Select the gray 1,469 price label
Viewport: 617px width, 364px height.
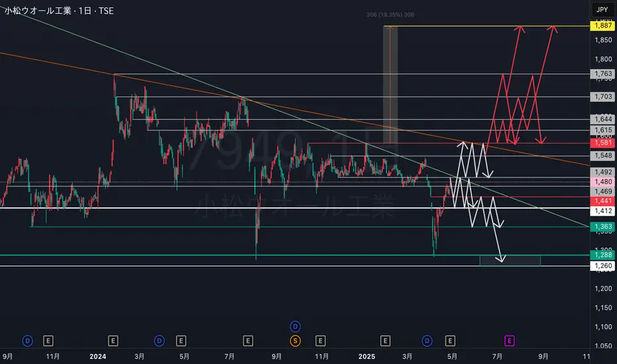(x=602, y=191)
